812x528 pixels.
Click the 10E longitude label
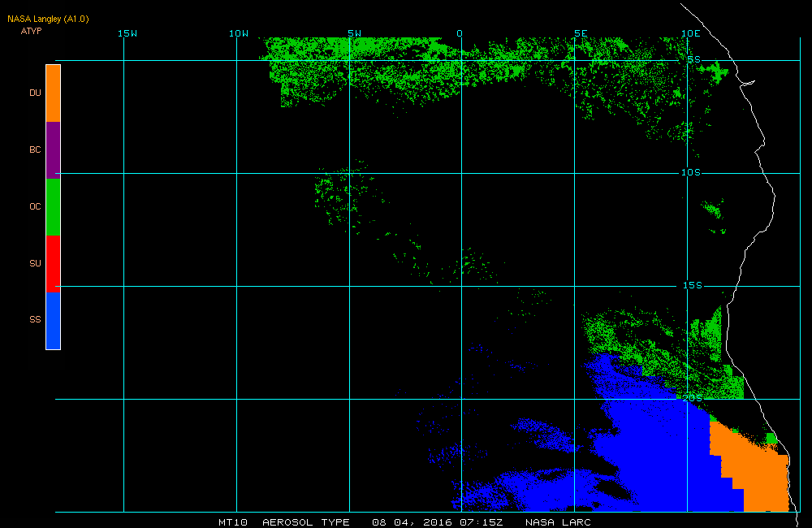[691, 33]
